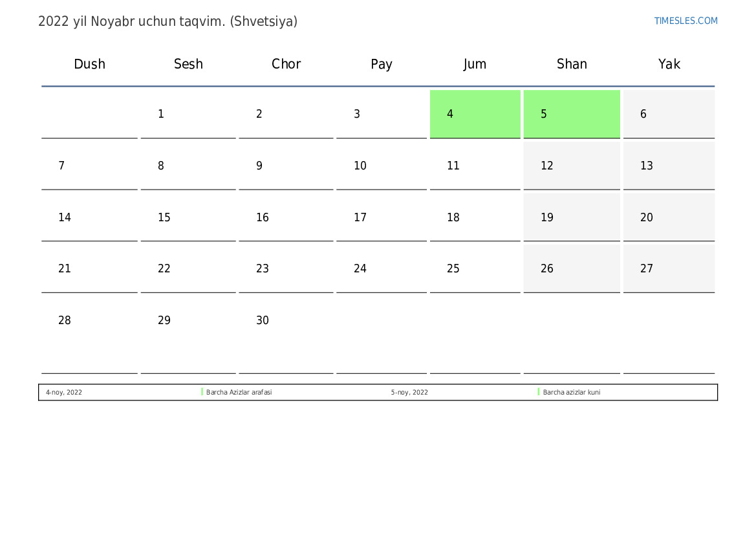Select the Jum weekday header
Screen dimensions: 756x535
[x=475, y=64]
